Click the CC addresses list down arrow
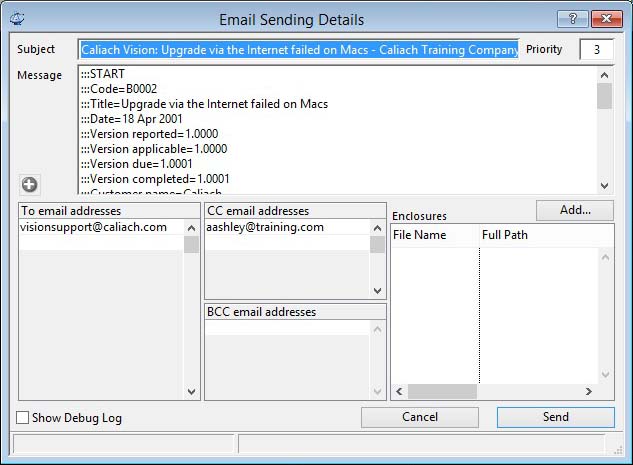Viewport: 633px width, 465px height. (377, 291)
